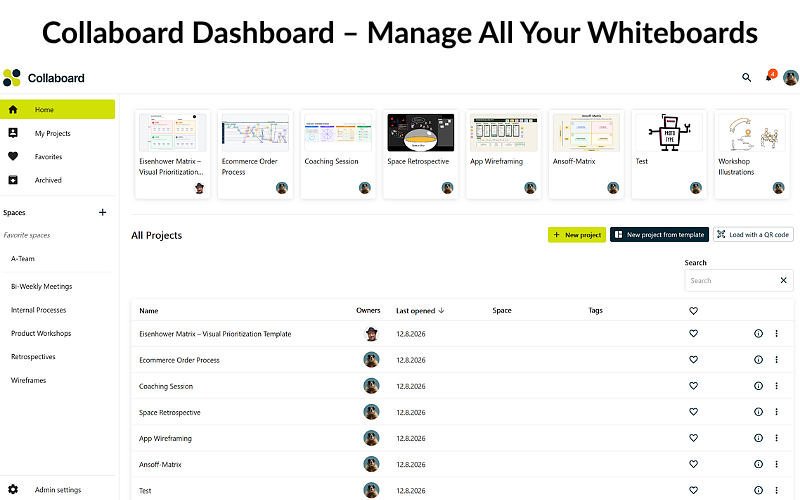This screenshot has width=800, height=500.
Task: Favorite the App Wireframing row
Action: click(x=693, y=438)
